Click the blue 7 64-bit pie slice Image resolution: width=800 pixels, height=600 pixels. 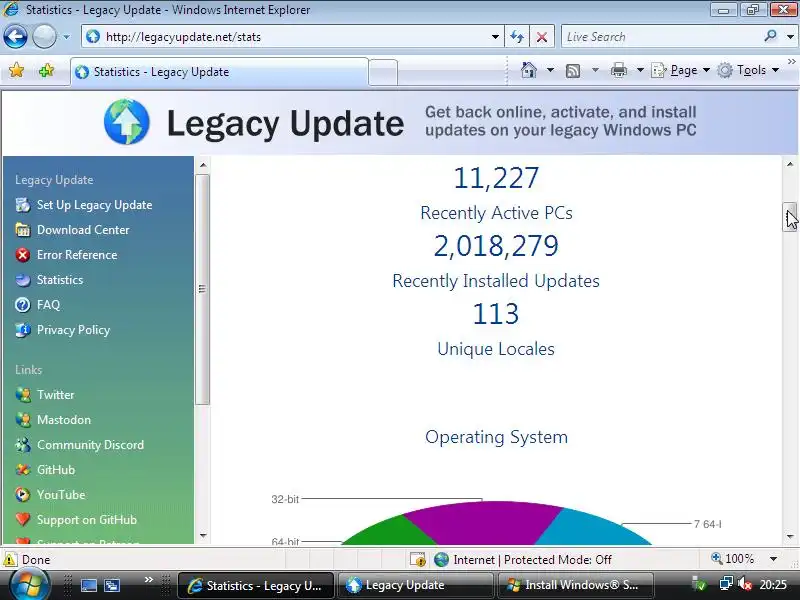click(592, 531)
